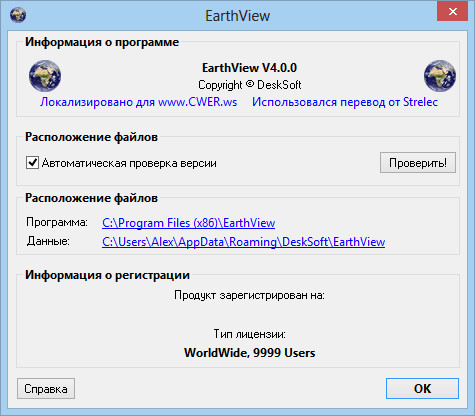The width and height of the screenshot is (475, 416).
Task: Click the Информация о программе heading
Action: pyautogui.click(x=102, y=42)
